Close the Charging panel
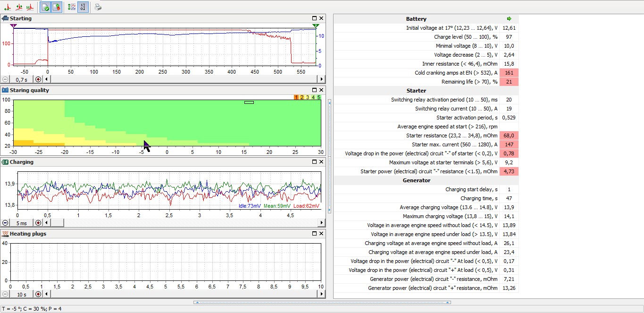 pos(321,162)
